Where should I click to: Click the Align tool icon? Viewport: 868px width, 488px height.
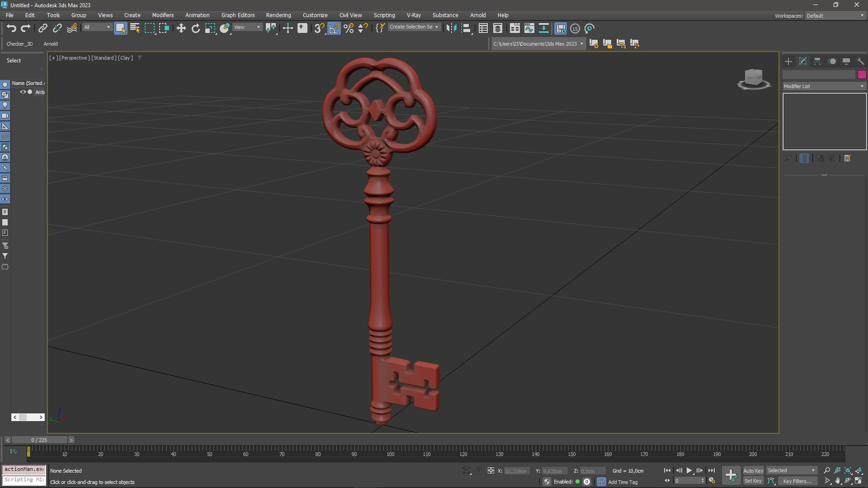(x=466, y=28)
